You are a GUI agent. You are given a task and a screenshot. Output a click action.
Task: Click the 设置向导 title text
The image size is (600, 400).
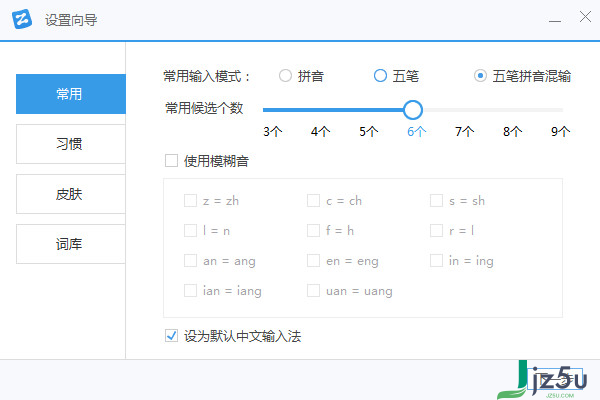tap(71, 20)
